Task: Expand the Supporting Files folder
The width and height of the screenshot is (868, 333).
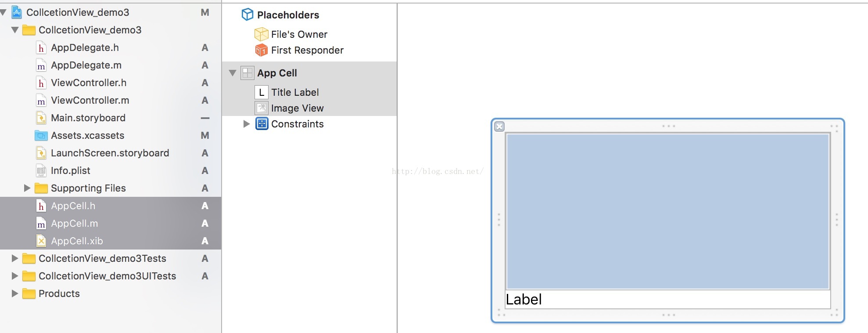Action: point(27,188)
